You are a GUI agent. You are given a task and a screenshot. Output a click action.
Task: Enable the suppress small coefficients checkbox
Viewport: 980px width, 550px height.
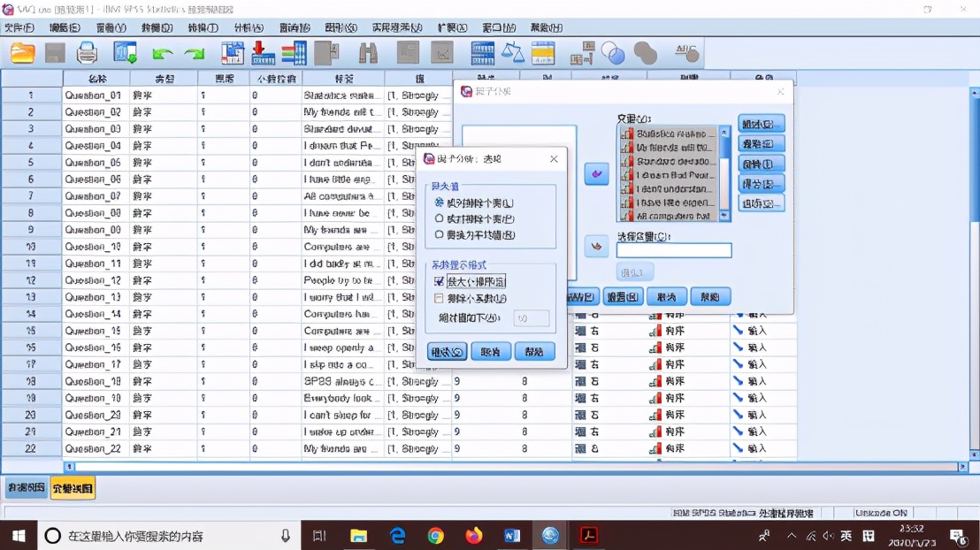pos(440,299)
